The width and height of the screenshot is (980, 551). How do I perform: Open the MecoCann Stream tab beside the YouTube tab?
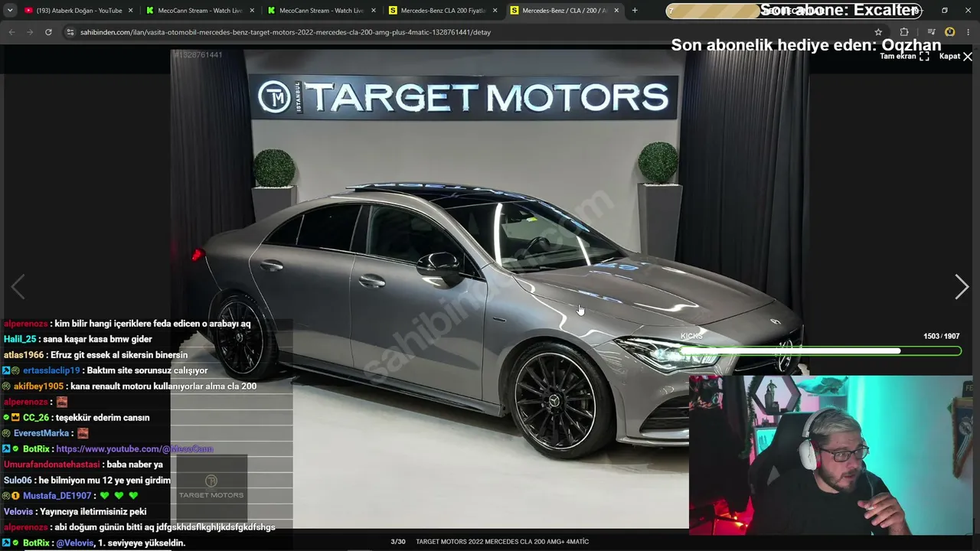[x=199, y=11]
